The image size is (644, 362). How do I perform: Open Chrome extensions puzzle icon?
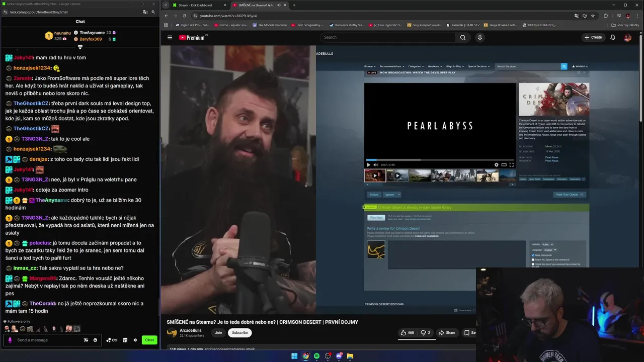[606, 16]
